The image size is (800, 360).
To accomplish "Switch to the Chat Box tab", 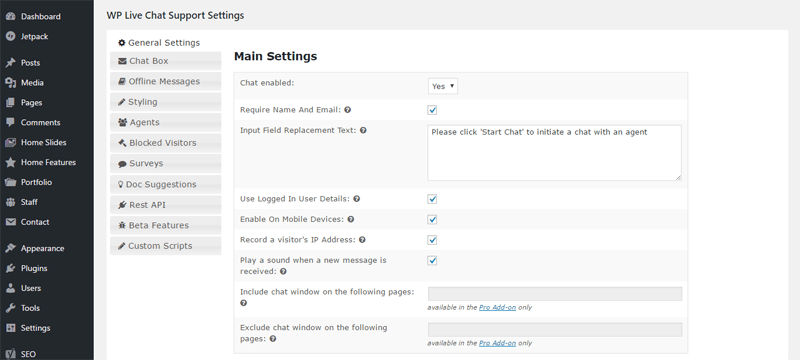I will (166, 61).
